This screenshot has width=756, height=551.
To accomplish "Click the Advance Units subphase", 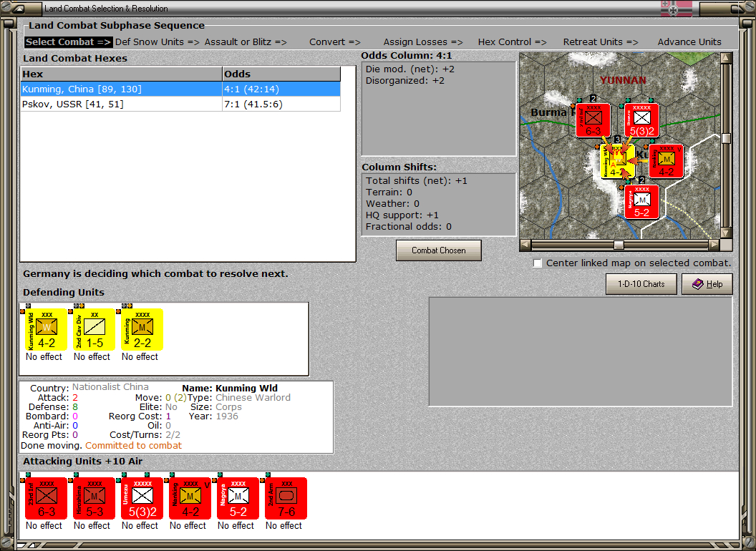I will click(689, 42).
